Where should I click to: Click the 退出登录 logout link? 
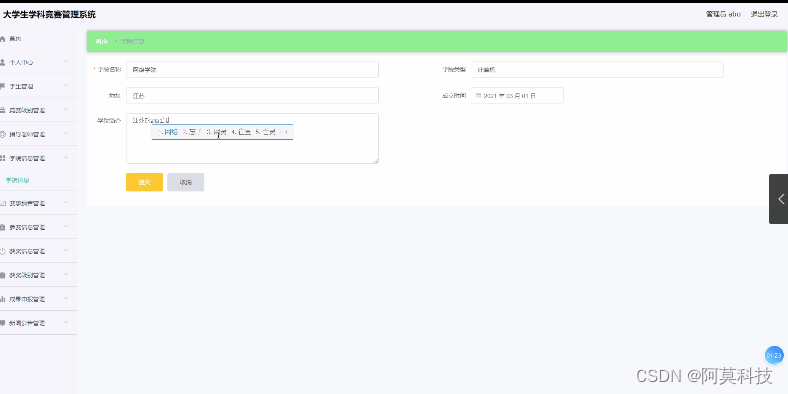[x=764, y=14]
